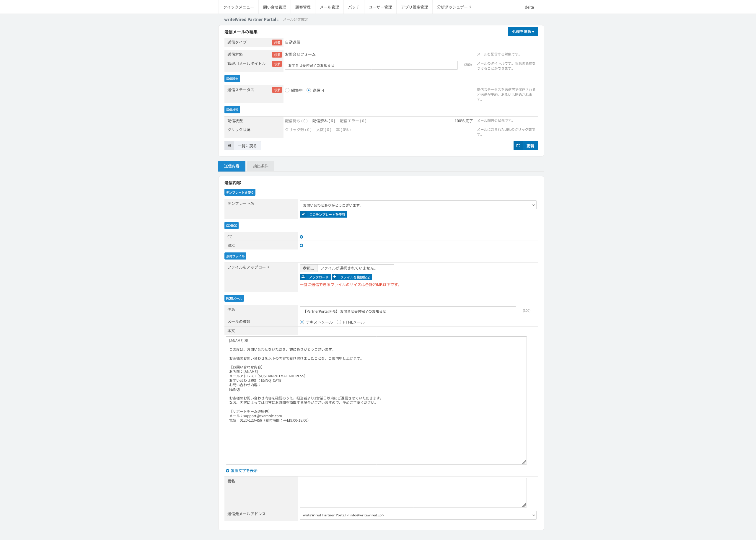Click the 本文 textarea resize handle
Viewport: 756px width, 540px height.
pos(524,462)
